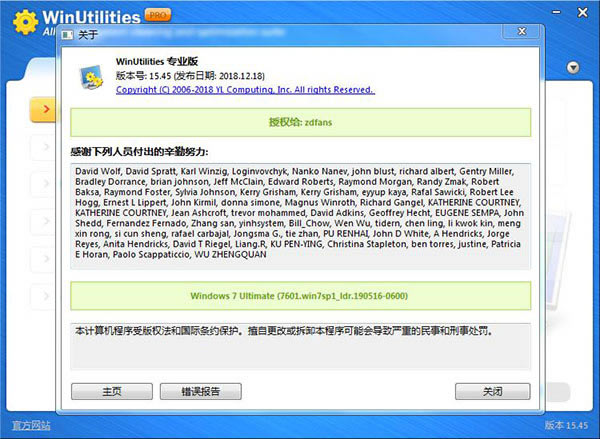Click inside the contributors credits text box
This screenshot has width=600, height=439.
300,216
